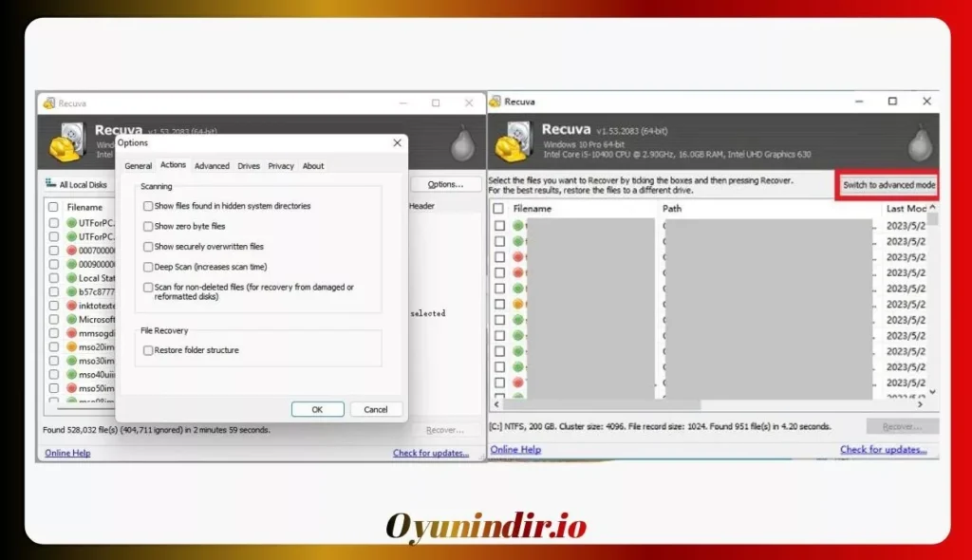972x560 pixels.
Task: Switch to the General tab
Action: pos(138,165)
